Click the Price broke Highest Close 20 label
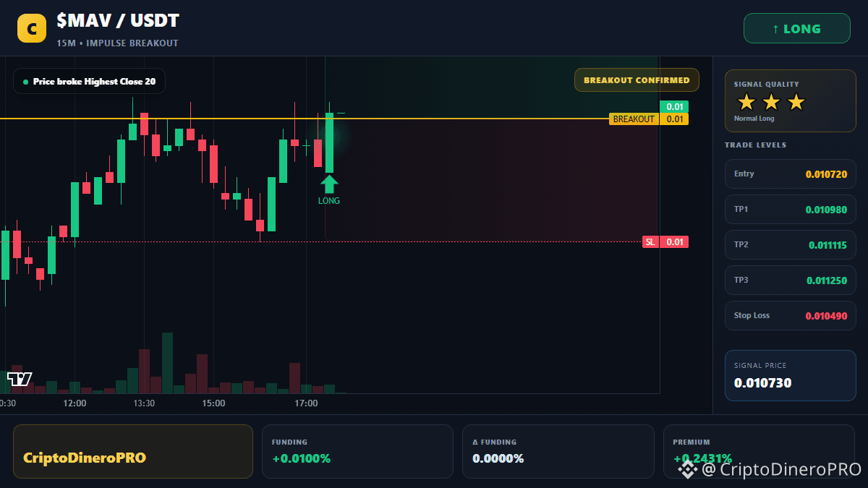Viewport: 868px width, 488px height. click(89, 82)
